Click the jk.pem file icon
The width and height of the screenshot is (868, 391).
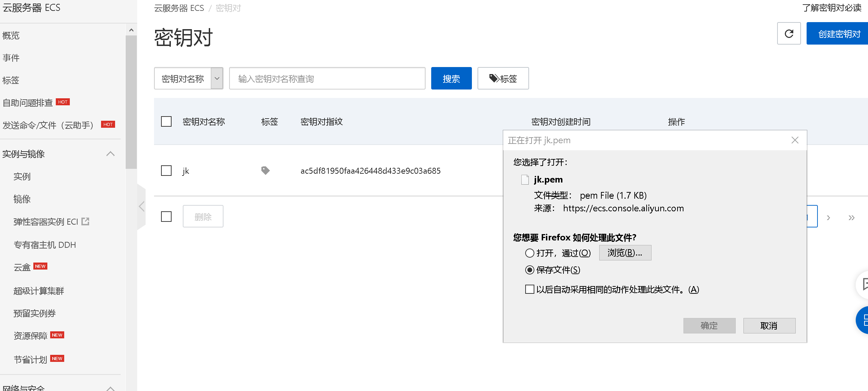pyautogui.click(x=525, y=180)
